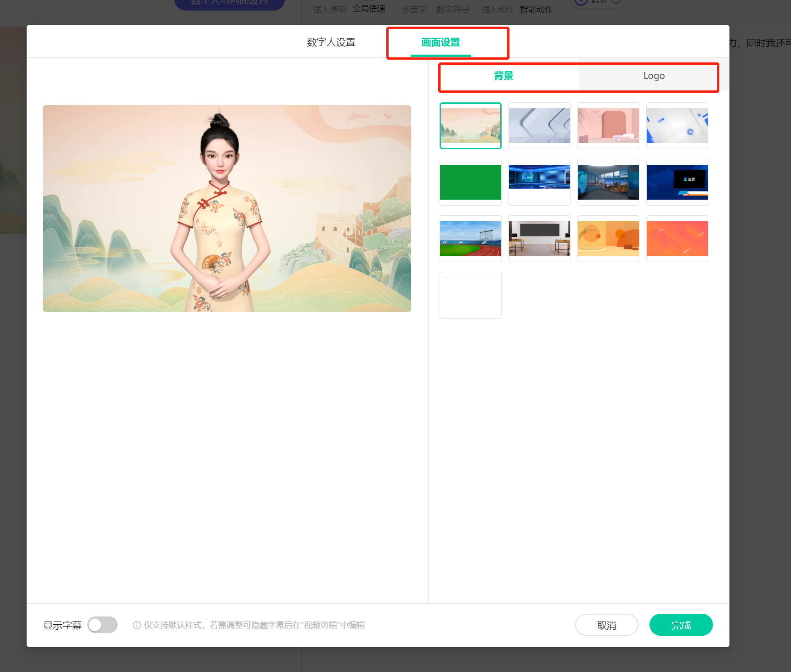Choose the pink arch room background
791x672 pixels.
(608, 126)
